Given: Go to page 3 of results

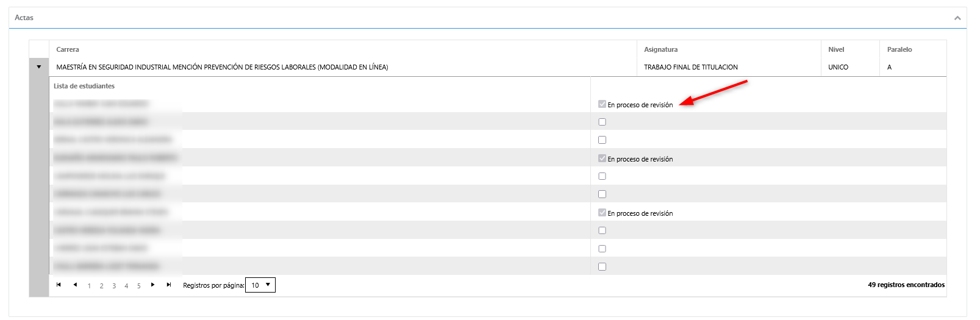Looking at the screenshot, I should 114,286.
